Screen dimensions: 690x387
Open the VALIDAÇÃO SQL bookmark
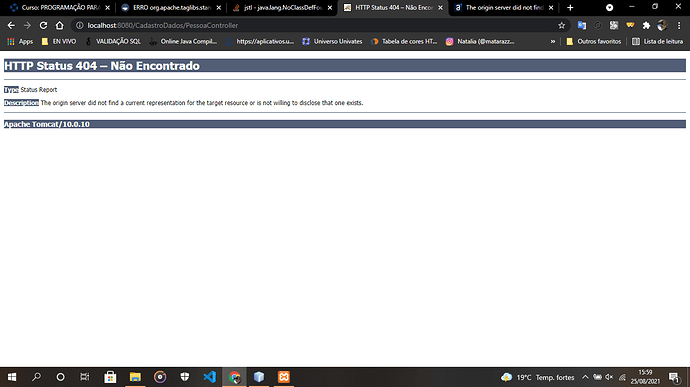coord(113,41)
